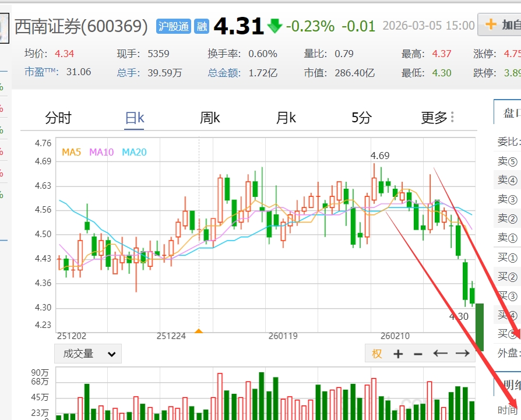This screenshot has height=420, width=521.
Task: Switch to the 日k daily chart tab
Action: pos(134,118)
